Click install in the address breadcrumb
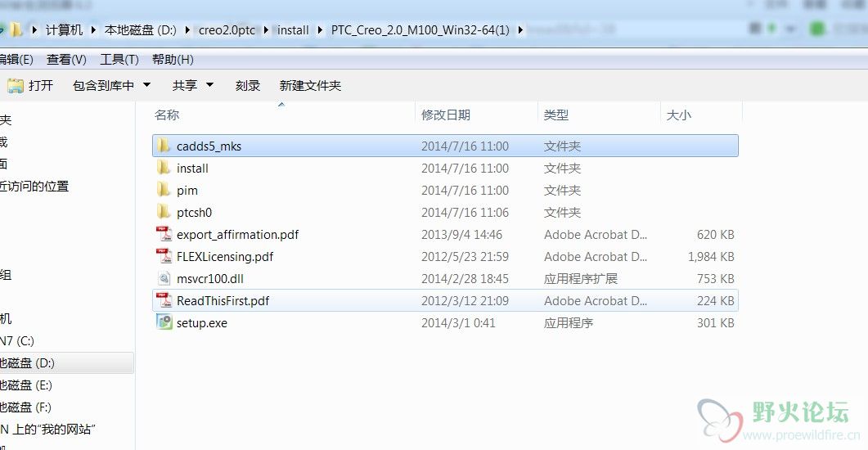Screen dimensions: 868x450 click(x=293, y=30)
